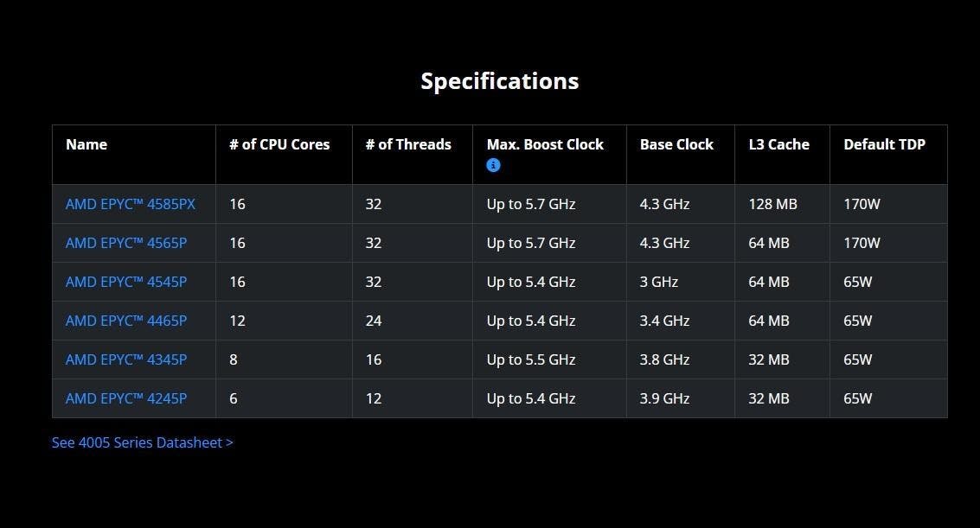
Task: Click the # of CPU Cores header
Action: click(279, 144)
